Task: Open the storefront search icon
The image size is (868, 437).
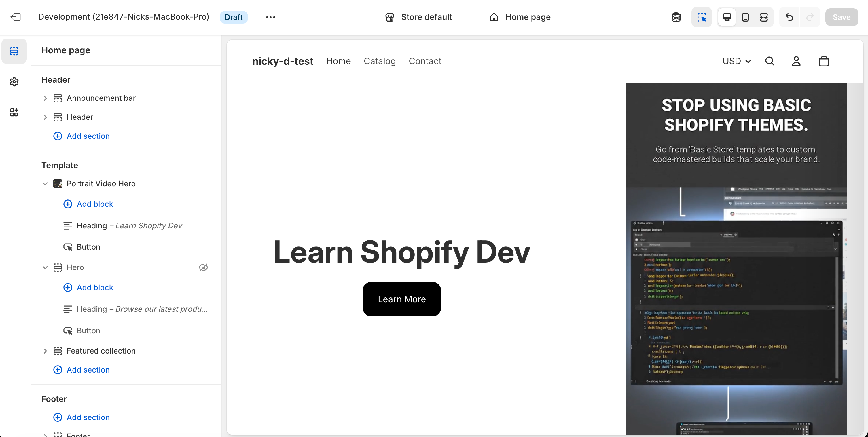Action: 770,61
